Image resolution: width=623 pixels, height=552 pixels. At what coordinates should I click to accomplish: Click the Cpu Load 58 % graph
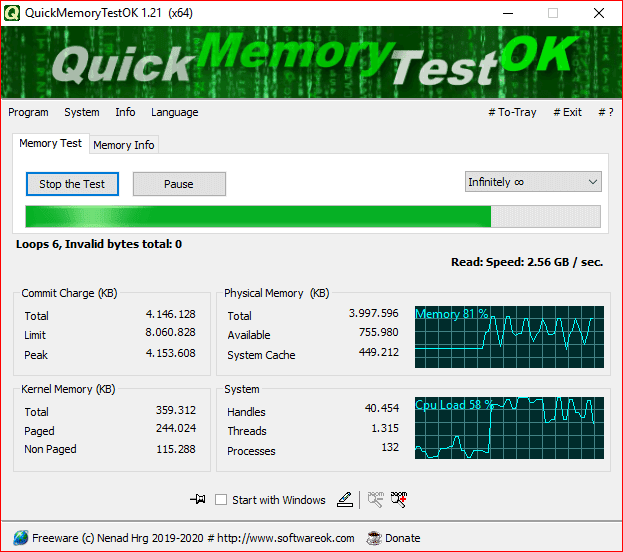(x=509, y=428)
